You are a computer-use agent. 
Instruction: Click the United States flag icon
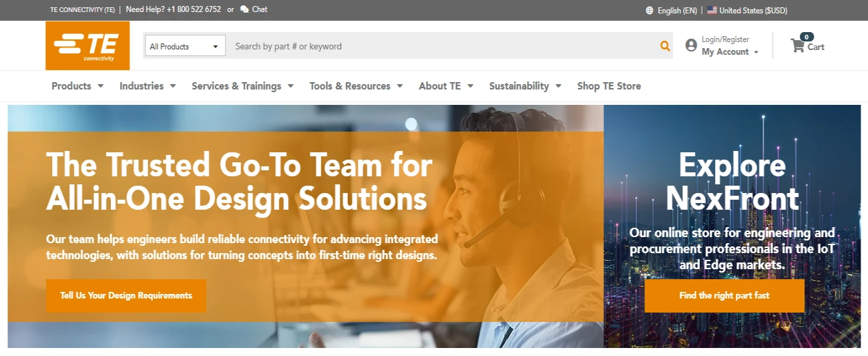tap(712, 10)
